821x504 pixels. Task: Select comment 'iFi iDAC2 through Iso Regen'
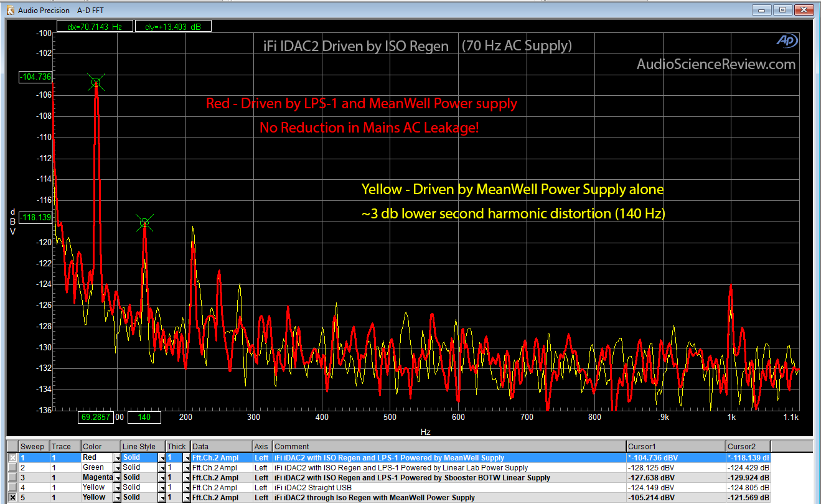click(x=374, y=497)
